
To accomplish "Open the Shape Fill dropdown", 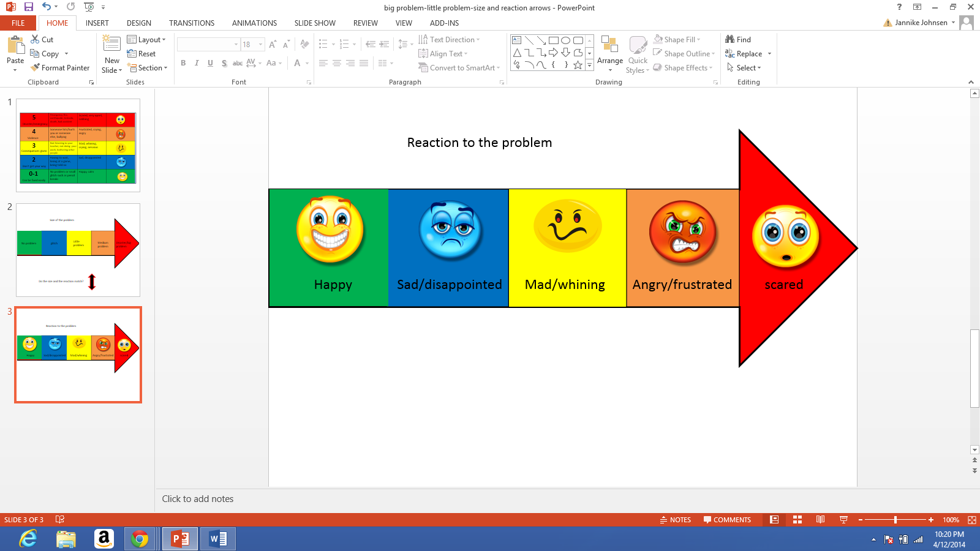I will (677, 40).
